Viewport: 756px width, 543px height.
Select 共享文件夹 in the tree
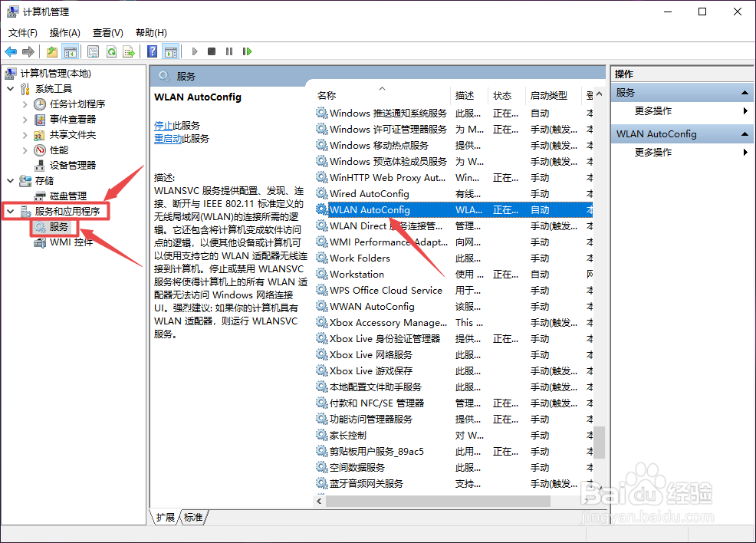tap(73, 134)
